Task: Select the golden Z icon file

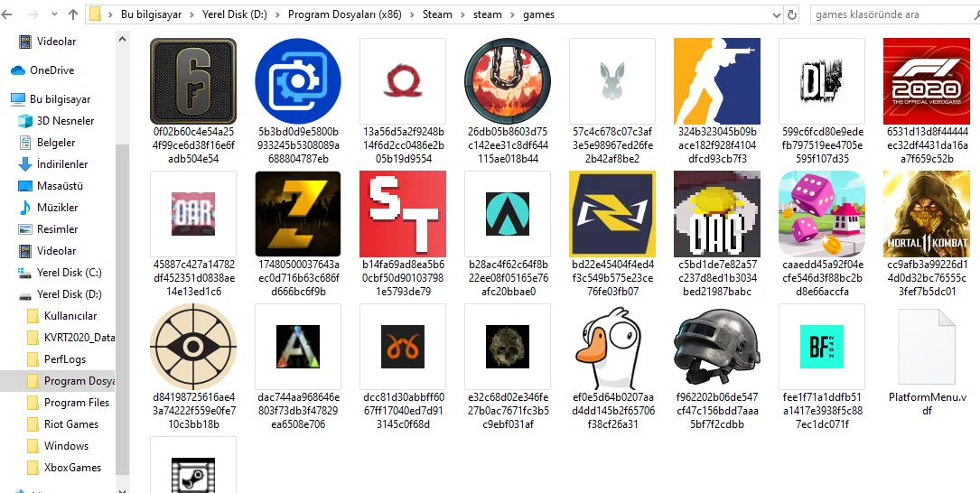Action: [298, 214]
